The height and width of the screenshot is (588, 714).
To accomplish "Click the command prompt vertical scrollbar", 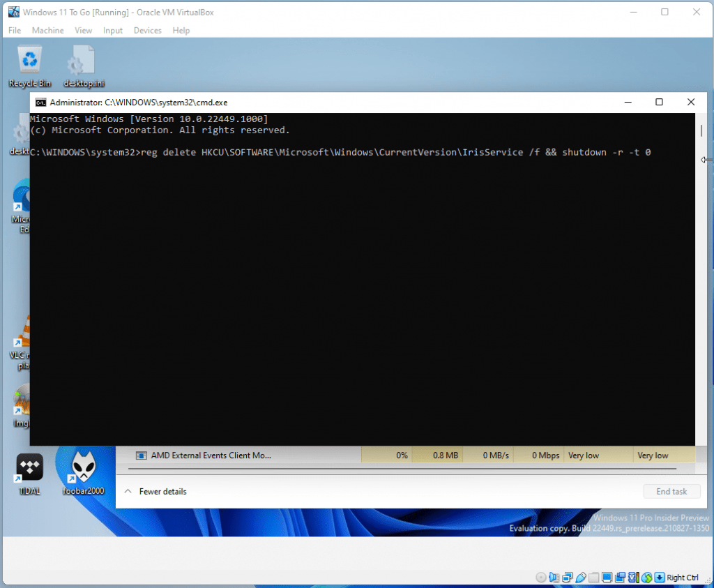I will 700,279.
